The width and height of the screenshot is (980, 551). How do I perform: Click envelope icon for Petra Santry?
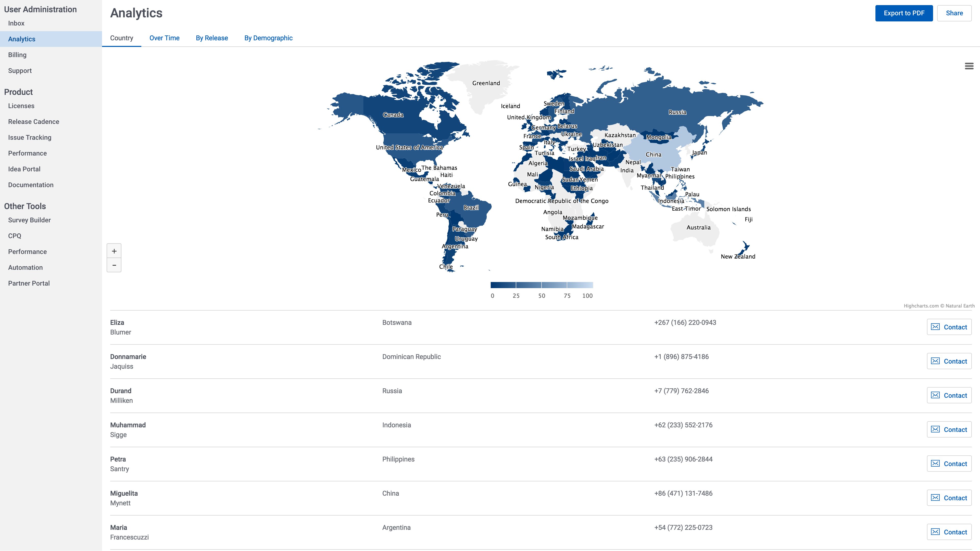point(935,464)
